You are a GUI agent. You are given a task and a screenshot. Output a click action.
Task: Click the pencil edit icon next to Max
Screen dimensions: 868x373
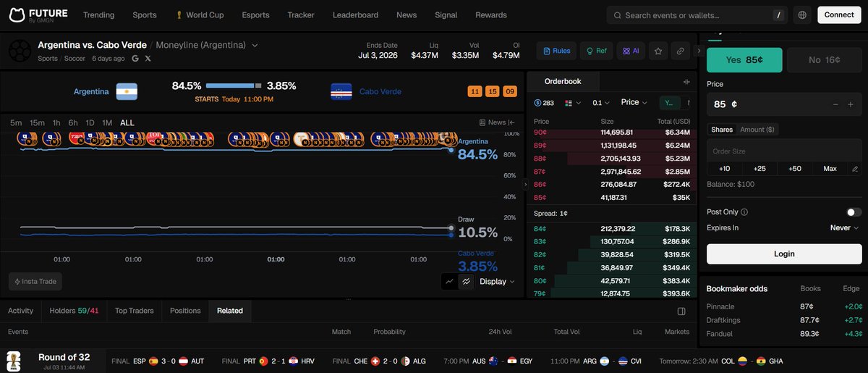tap(855, 169)
